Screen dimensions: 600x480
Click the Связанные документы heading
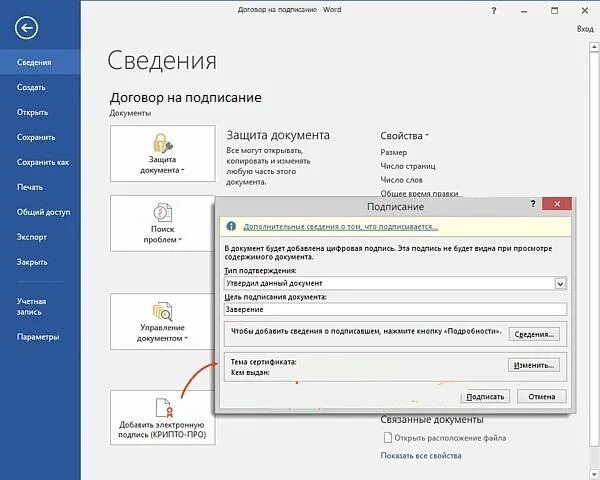click(x=432, y=420)
